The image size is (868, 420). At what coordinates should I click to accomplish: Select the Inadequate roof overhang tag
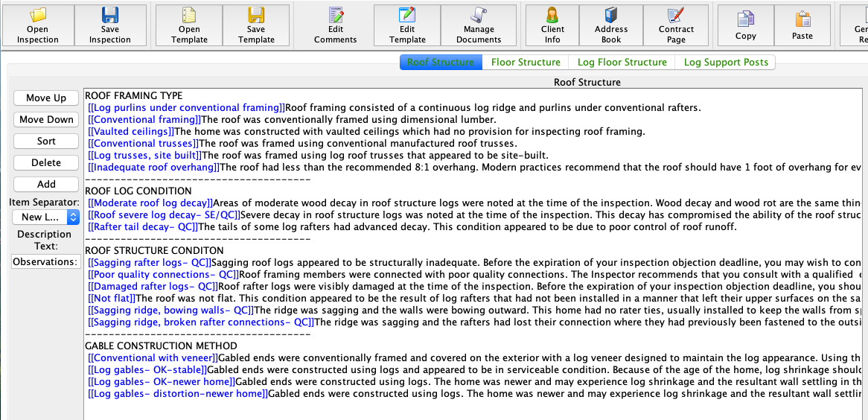pos(153,167)
